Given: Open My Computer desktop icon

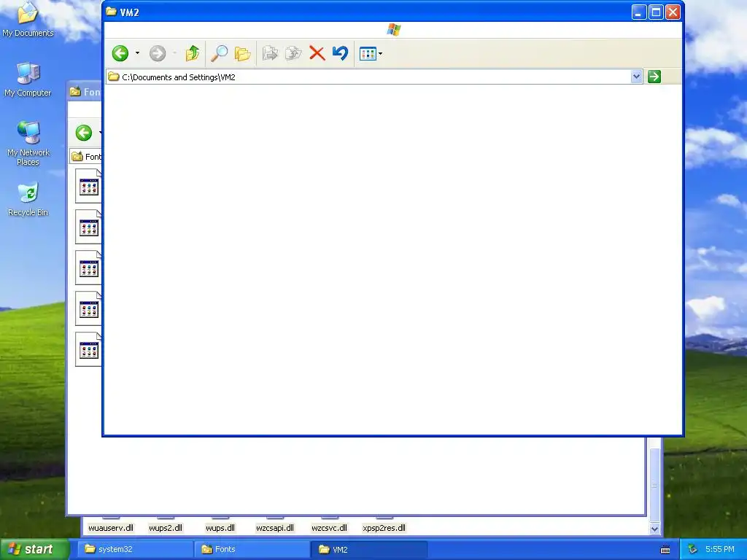Looking at the screenshot, I should pos(28,79).
